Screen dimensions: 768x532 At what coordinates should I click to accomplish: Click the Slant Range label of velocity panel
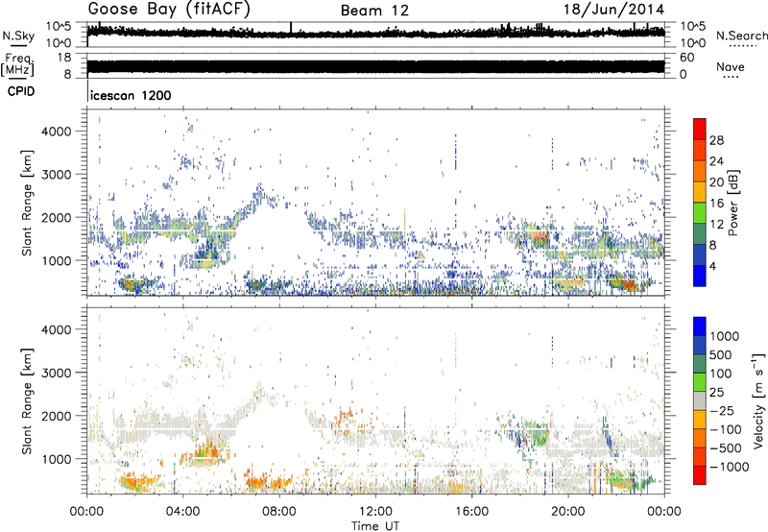(28, 401)
